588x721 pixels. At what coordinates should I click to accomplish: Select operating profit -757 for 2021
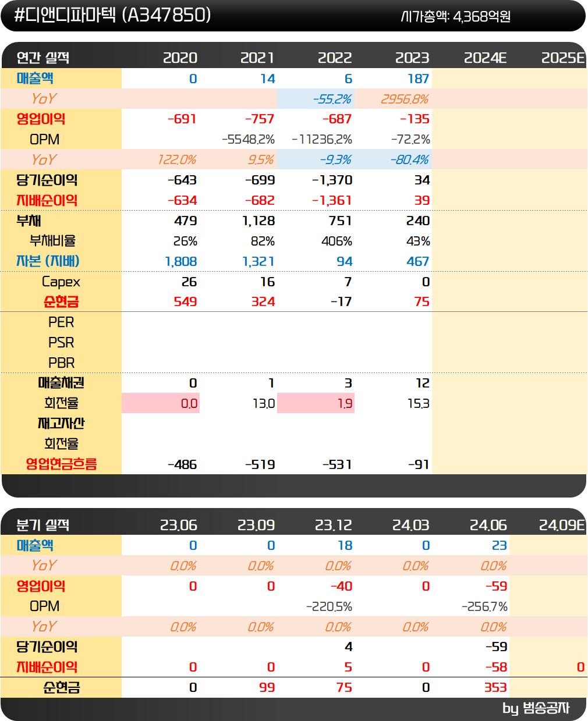pos(260,119)
